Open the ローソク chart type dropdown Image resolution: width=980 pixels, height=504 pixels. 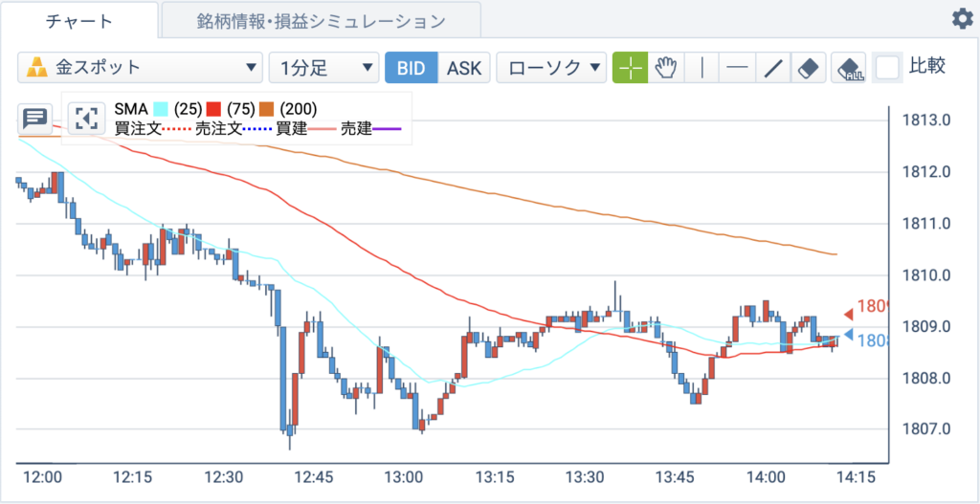pos(552,68)
